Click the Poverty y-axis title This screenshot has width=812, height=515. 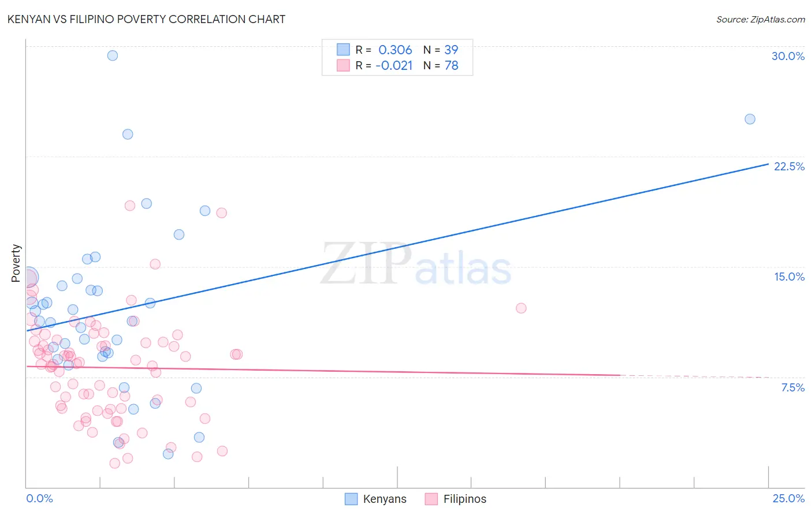16,263
